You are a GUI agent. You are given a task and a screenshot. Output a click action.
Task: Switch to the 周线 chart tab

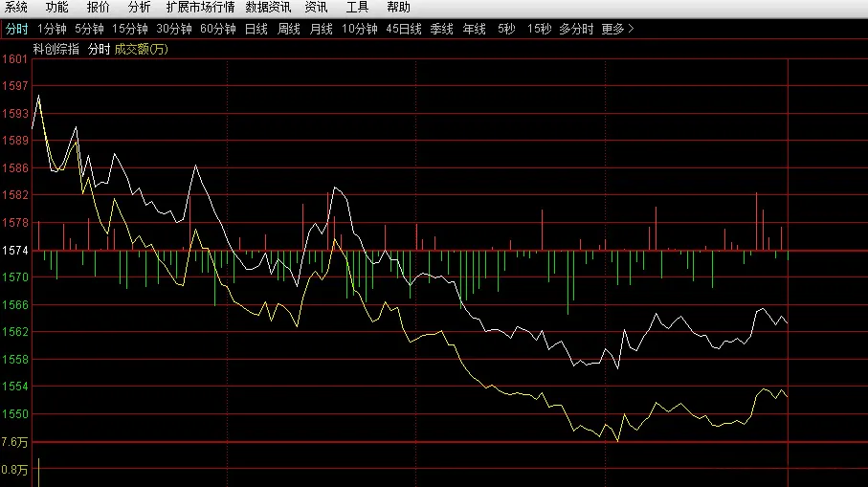pos(289,30)
